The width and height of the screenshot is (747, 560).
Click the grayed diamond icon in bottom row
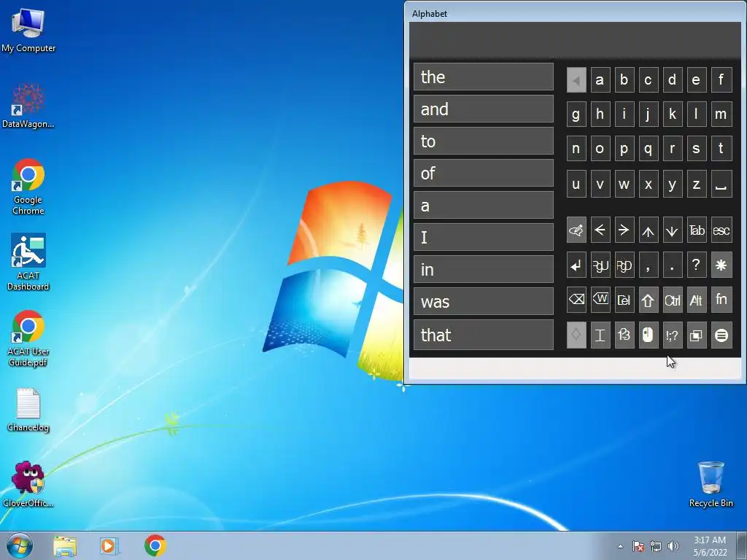tap(576, 335)
